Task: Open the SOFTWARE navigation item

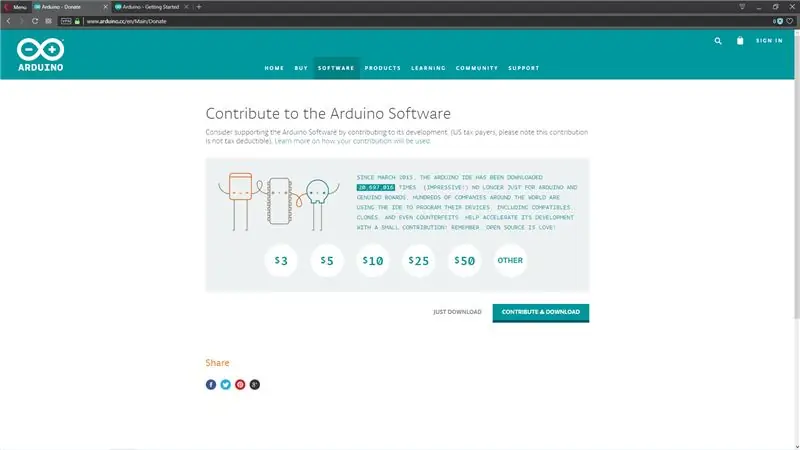Action: [x=336, y=68]
